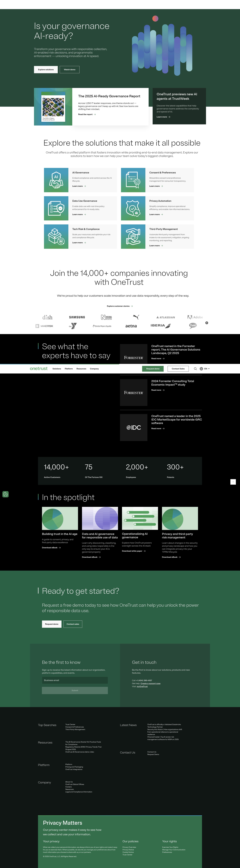The image size is (240, 868).
Task: Click the green Request demo navbar button
Action: [x=153, y=369]
